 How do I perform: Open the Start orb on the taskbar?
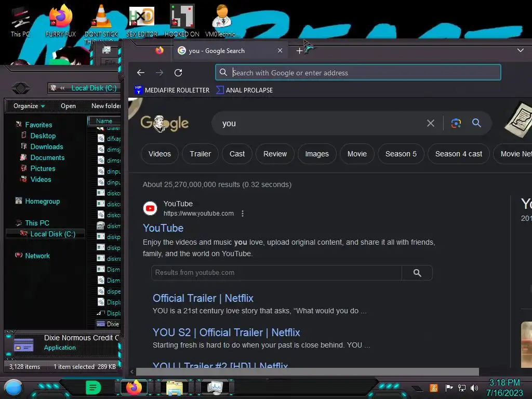[14, 388]
